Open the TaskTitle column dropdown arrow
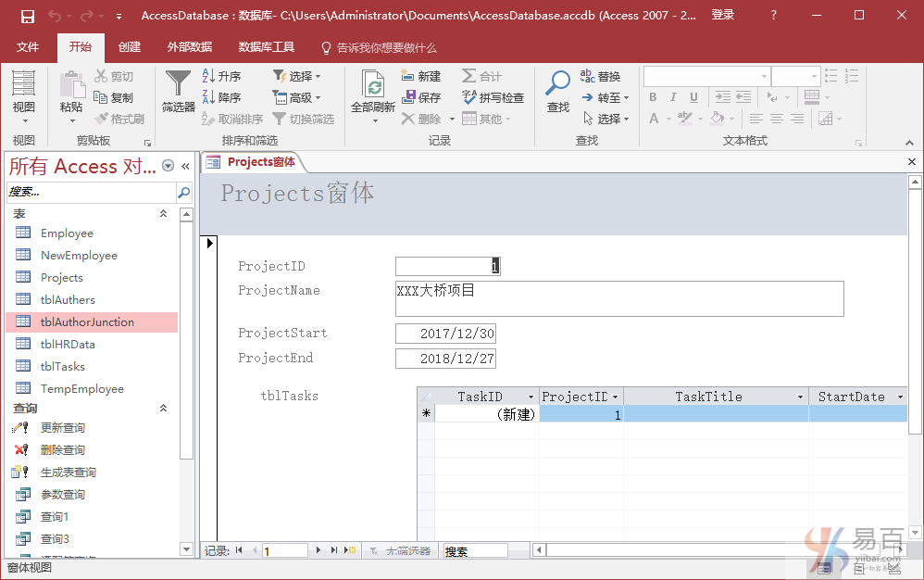The height and width of the screenshot is (580, 924). 801,397
